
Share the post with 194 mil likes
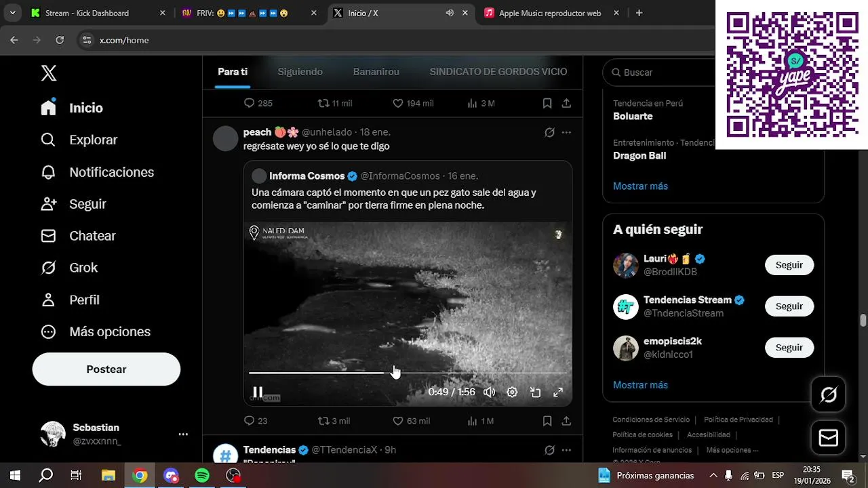[566, 103]
